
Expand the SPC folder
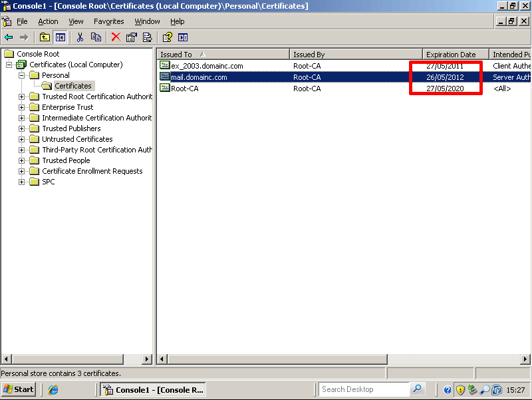coord(22,182)
